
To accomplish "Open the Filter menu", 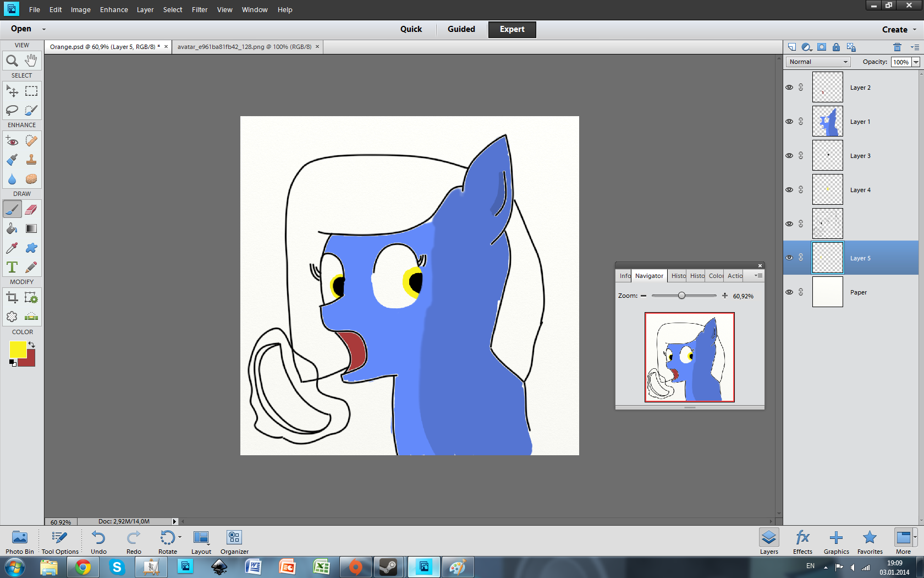I will point(200,10).
